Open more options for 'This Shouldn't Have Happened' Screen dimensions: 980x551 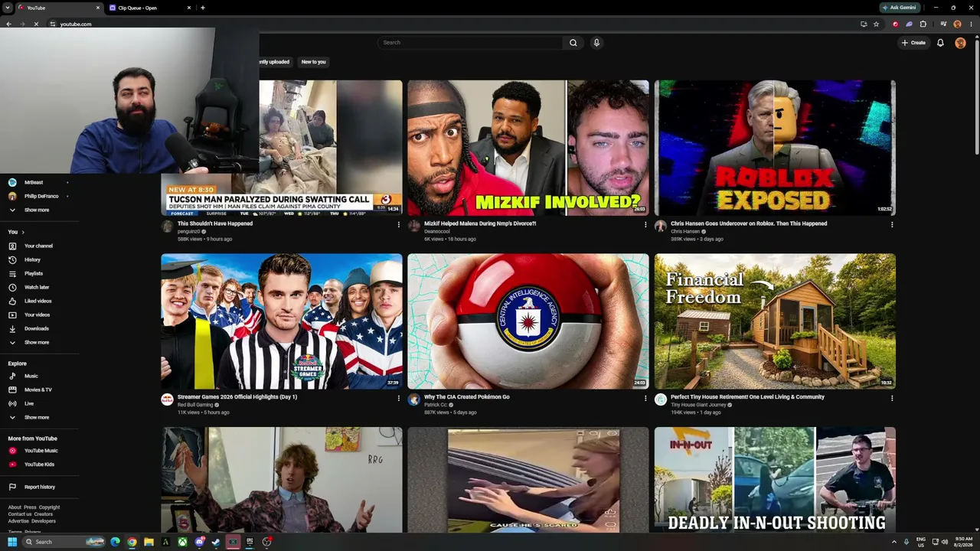pyautogui.click(x=398, y=224)
